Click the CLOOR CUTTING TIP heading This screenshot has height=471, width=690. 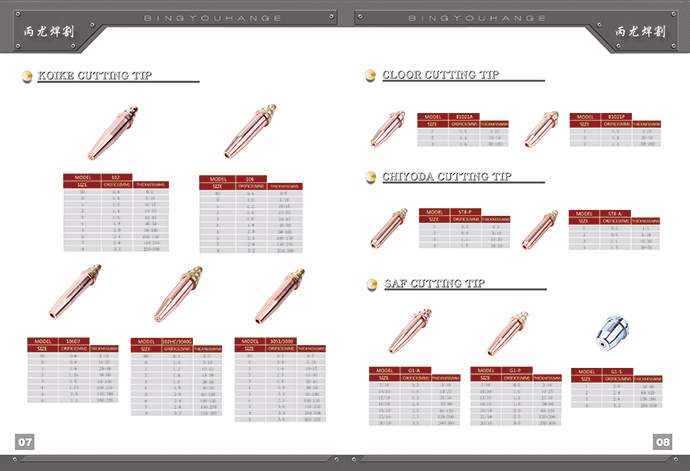coord(440,75)
